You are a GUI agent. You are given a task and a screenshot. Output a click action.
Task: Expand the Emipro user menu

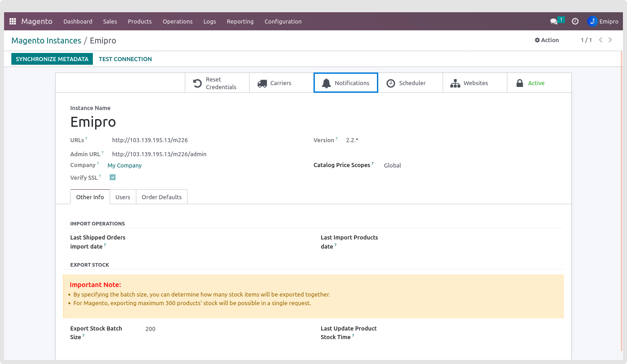(603, 21)
